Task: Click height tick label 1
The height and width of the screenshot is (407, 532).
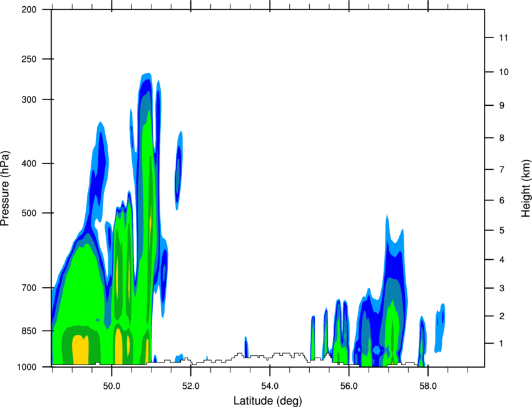Action: [x=501, y=344]
